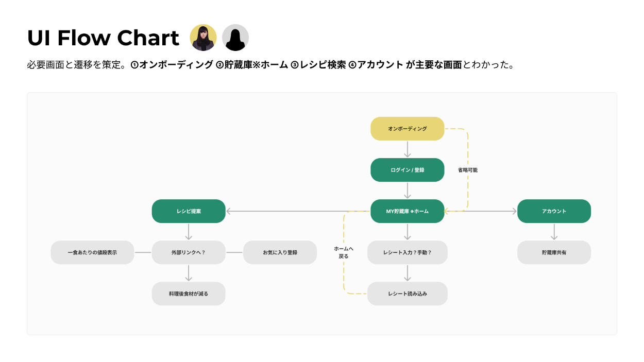Click the UI Flow Chart title

(x=103, y=38)
